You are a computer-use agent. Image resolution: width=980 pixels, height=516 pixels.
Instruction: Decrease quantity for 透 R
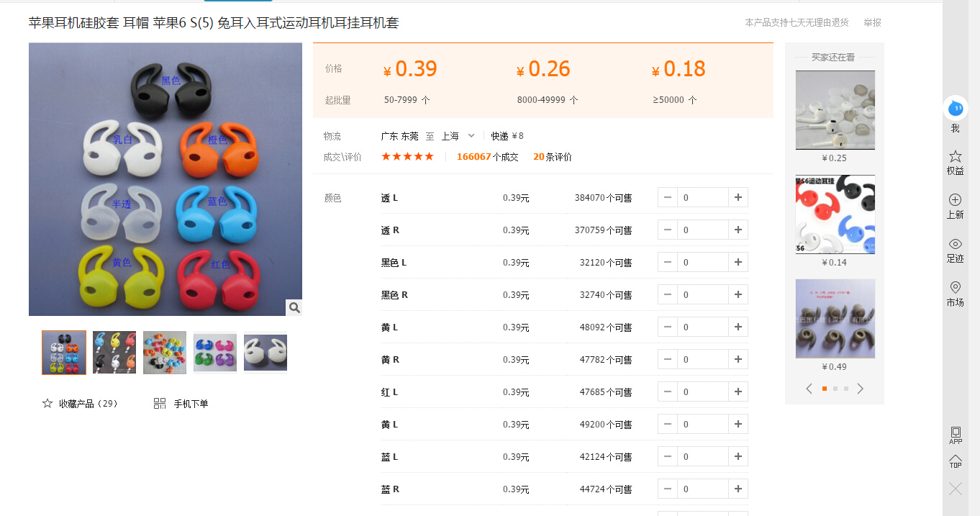pos(668,230)
